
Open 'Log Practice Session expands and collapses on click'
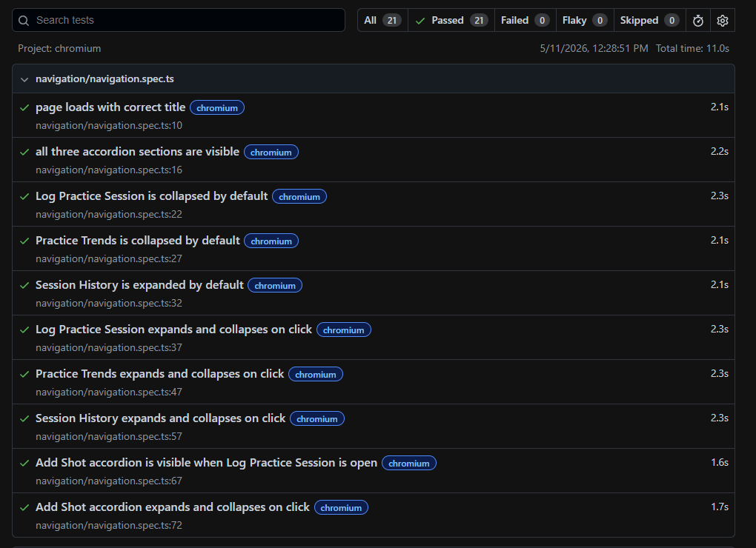173,330
